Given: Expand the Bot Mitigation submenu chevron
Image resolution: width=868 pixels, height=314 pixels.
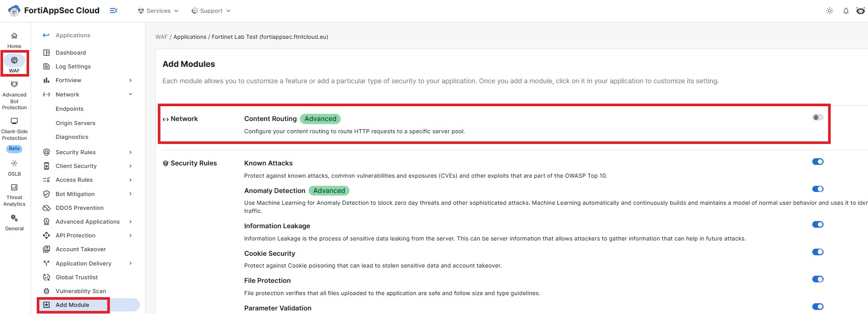Looking at the screenshot, I should [x=131, y=194].
